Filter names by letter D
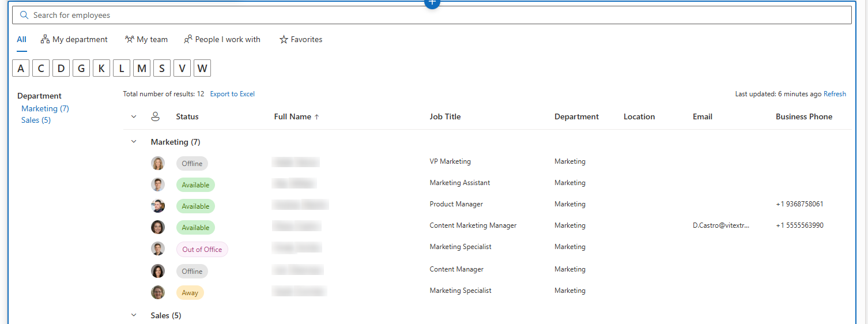Screen dimensions: 868x324 coord(61,69)
